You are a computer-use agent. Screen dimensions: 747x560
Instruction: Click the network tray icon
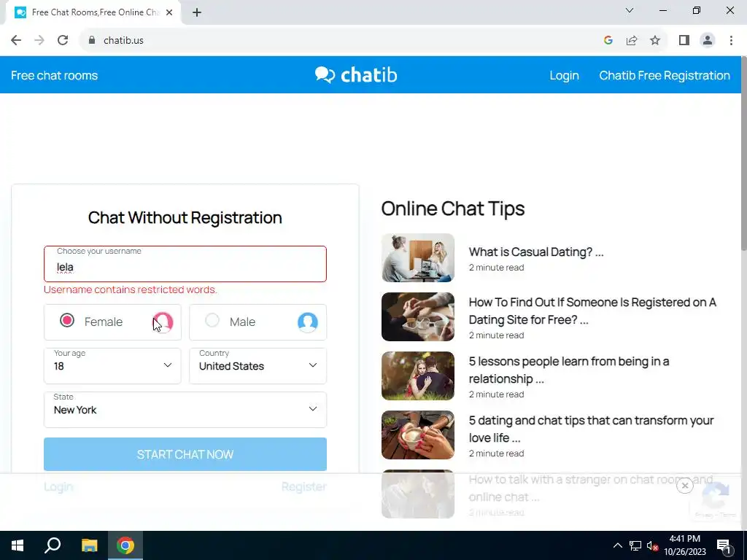(635, 545)
